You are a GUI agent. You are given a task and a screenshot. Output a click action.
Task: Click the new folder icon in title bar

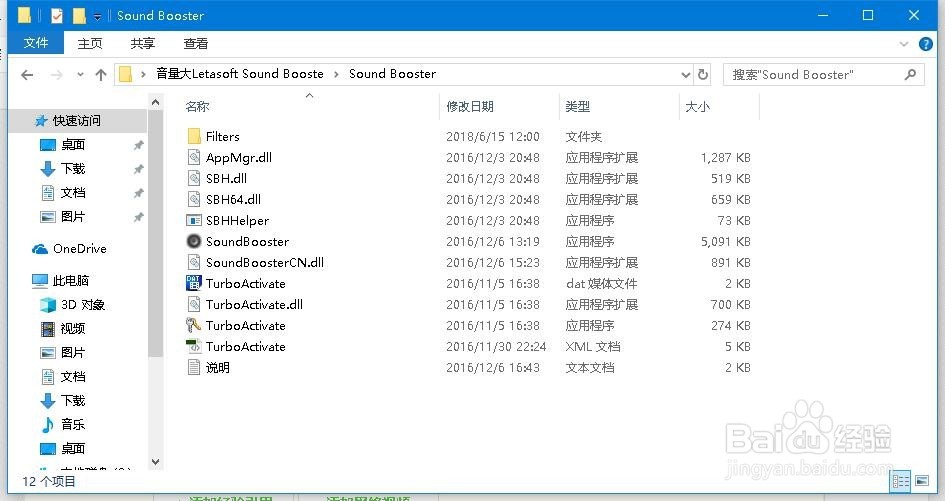[79, 16]
